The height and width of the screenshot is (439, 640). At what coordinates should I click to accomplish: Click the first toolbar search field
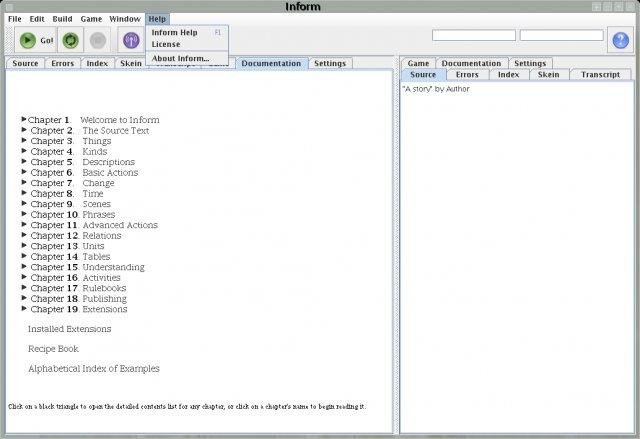point(473,35)
